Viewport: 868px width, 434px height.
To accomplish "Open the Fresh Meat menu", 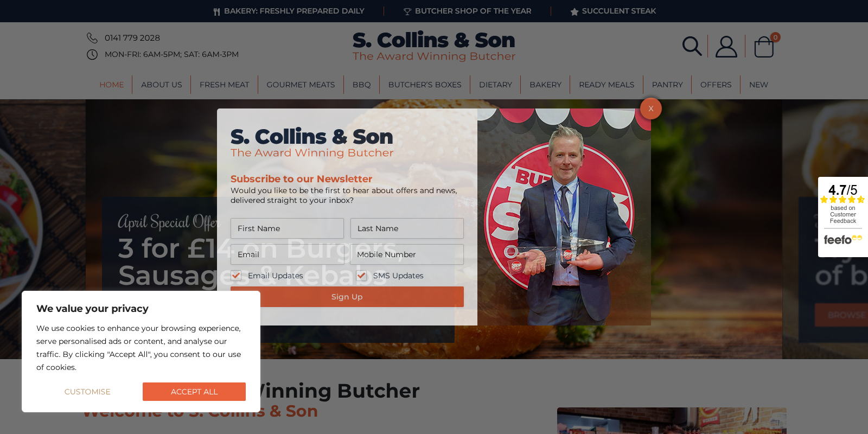I will [225, 85].
